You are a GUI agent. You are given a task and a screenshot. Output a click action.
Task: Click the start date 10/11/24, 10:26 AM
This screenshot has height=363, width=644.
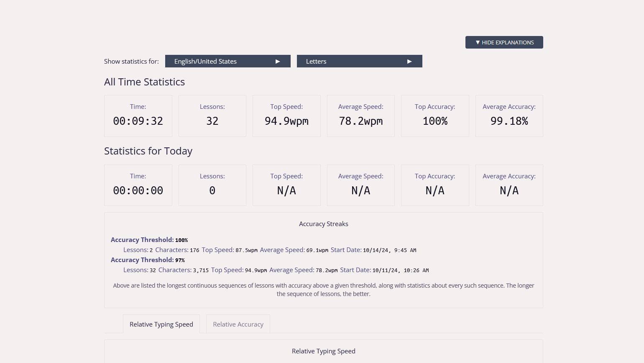pyautogui.click(x=400, y=270)
